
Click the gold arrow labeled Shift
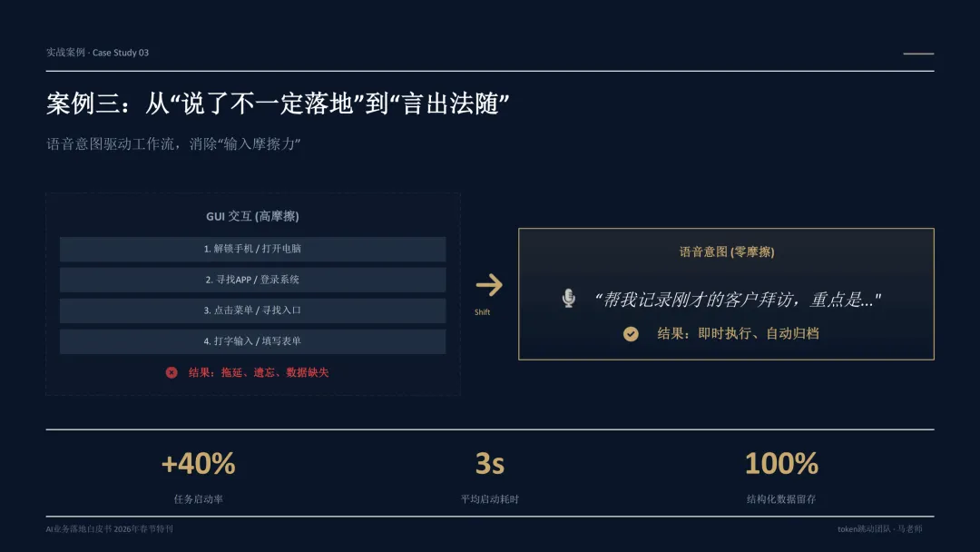[x=489, y=285]
